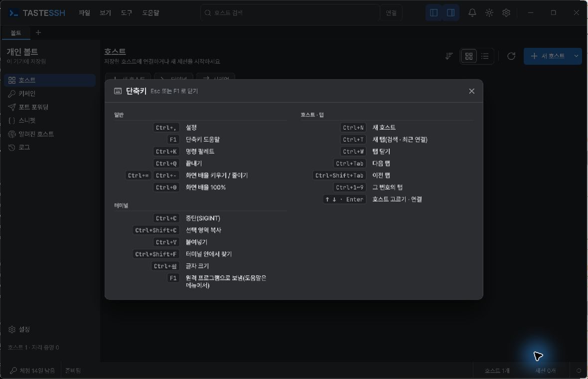Click the TASTESSH logo icon
The image size is (588, 379).
pos(13,13)
